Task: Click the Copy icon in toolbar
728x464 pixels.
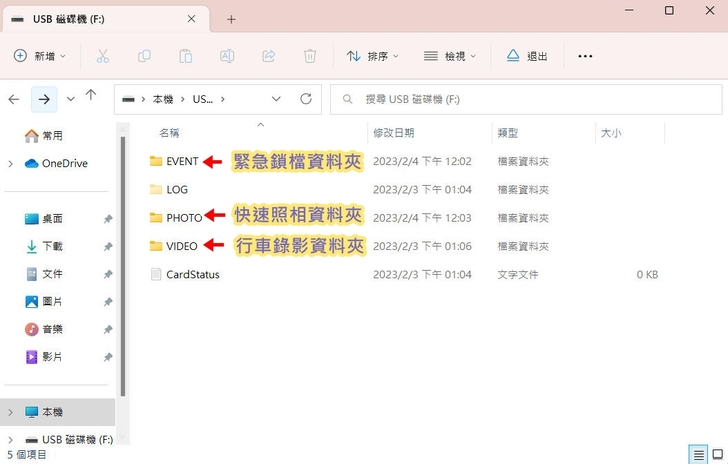Action: 144,56
